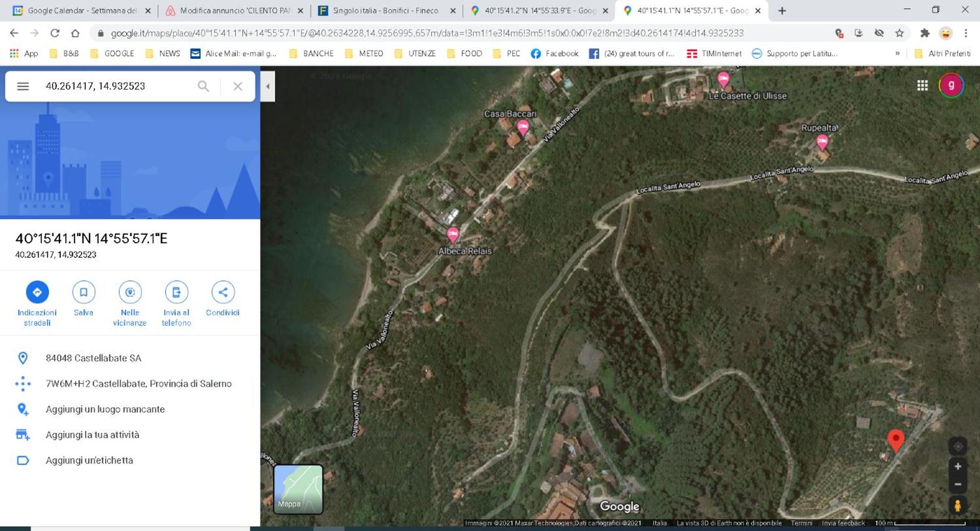
Task: Click the search magnifier icon
Action: click(x=203, y=86)
